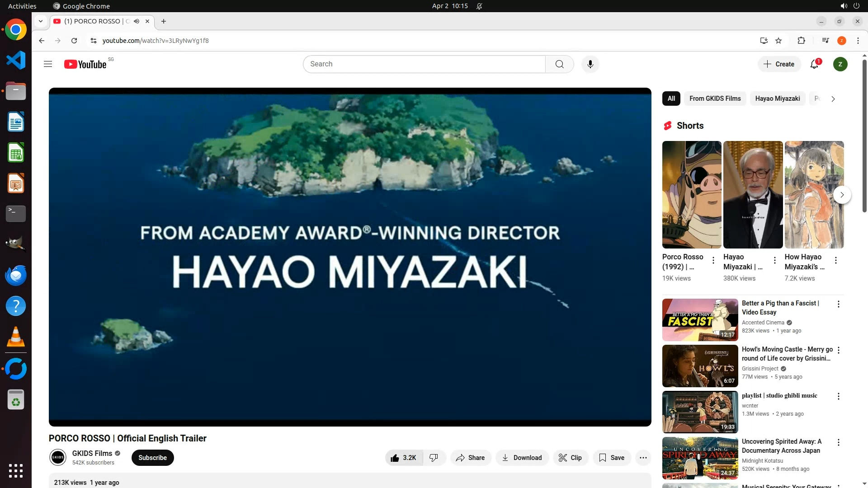Toggle Save to playlist button

pos(612,458)
